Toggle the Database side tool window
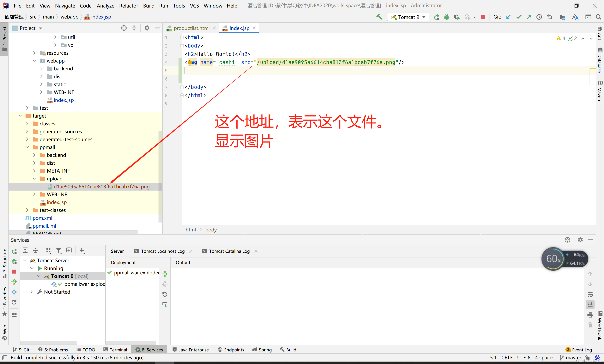This screenshot has height=364, width=604. click(600, 60)
